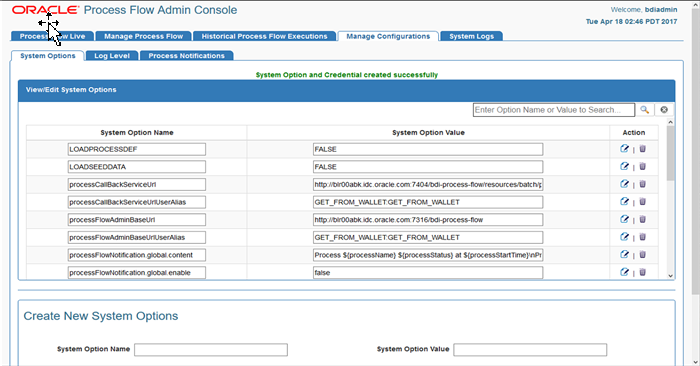Click the new System Option Value field
This screenshot has height=366, width=700.
(530, 349)
